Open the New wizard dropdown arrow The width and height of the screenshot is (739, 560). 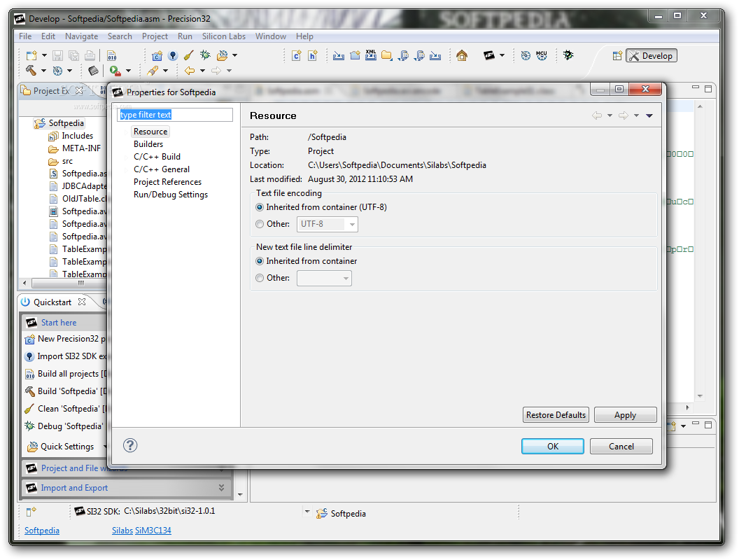click(44, 55)
